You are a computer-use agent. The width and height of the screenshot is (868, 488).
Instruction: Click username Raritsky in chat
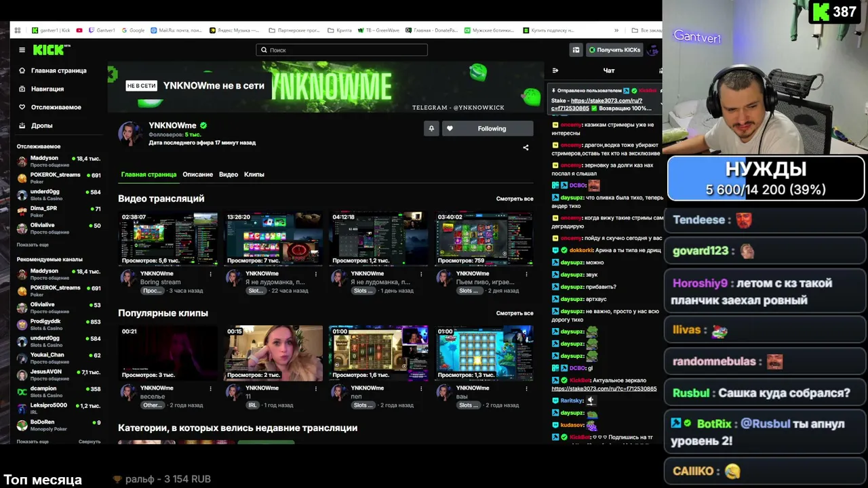pyautogui.click(x=572, y=401)
